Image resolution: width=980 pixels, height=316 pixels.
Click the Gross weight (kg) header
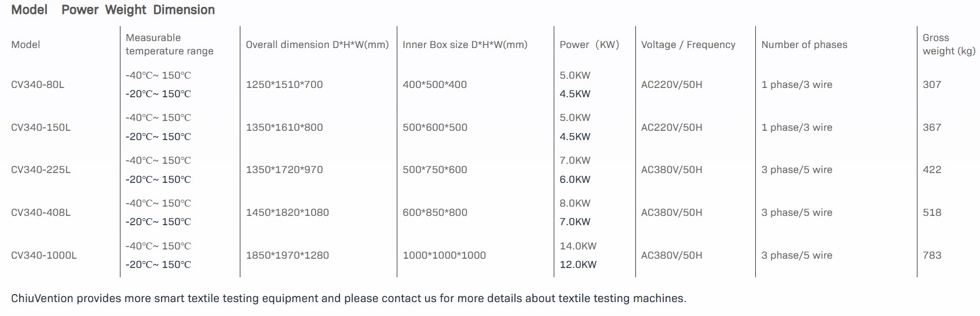(948, 45)
